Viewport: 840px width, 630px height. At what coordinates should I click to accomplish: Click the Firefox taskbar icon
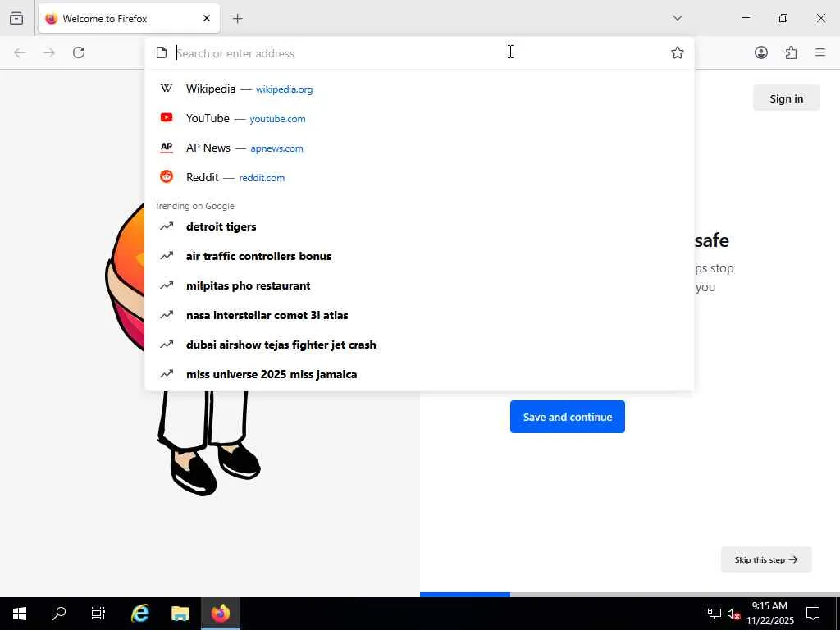coord(220,614)
